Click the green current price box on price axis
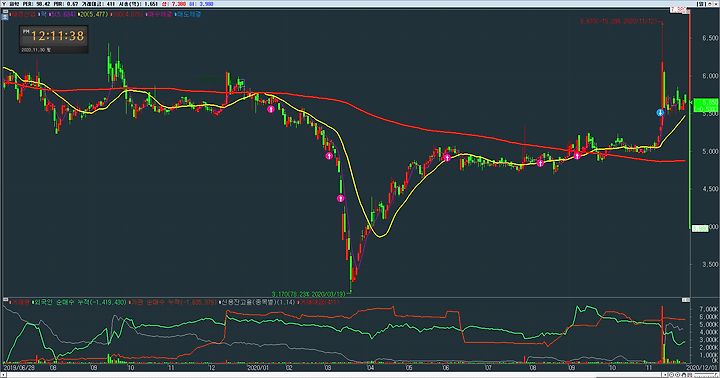This screenshot has width=720, height=378. pos(705,105)
